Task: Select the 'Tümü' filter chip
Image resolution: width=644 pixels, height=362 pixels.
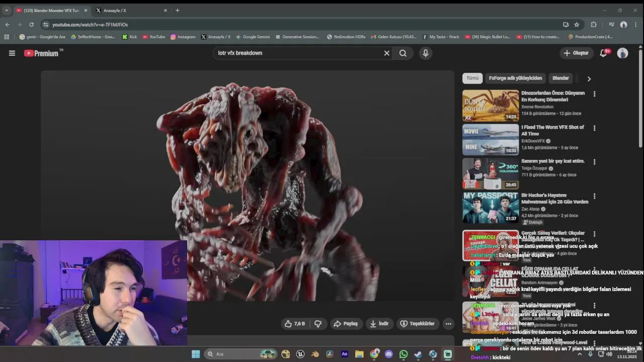Action: [472, 78]
